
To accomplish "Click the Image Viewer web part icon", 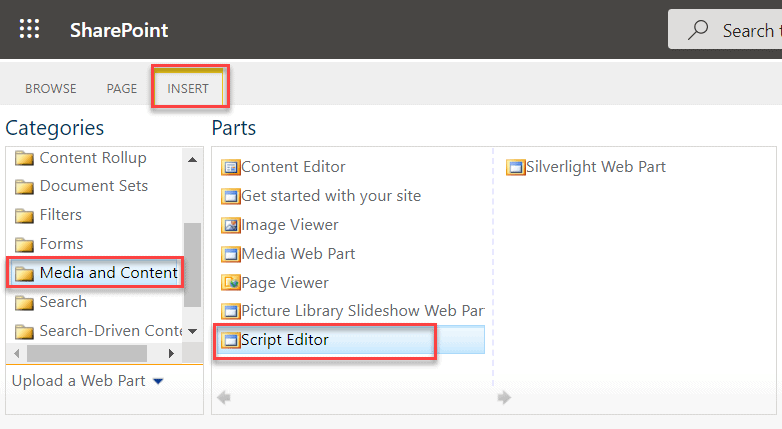I will (230, 225).
